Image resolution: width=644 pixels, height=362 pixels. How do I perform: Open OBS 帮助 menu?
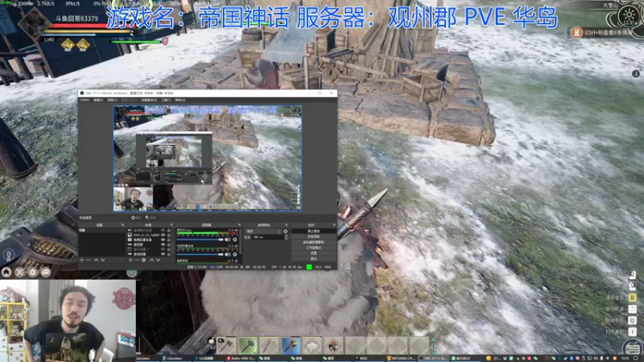[180, 100]
